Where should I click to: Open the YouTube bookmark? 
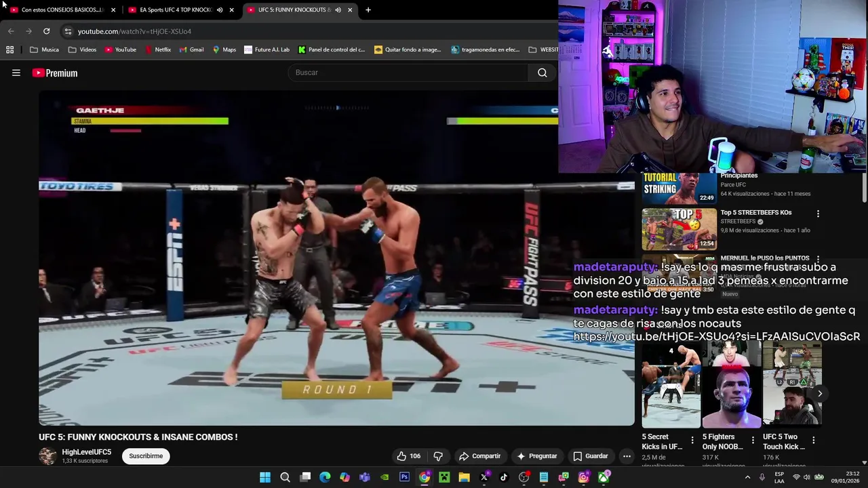tap(121, 49)
